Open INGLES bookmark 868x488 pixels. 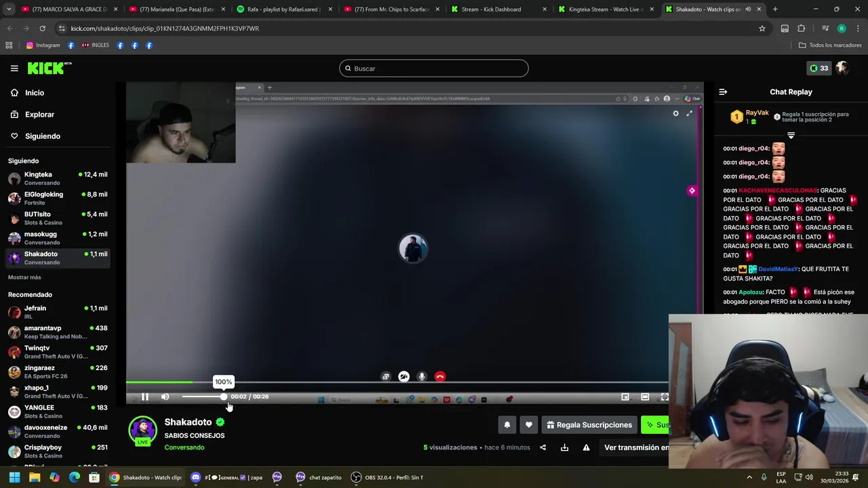(x=95, y=45)
